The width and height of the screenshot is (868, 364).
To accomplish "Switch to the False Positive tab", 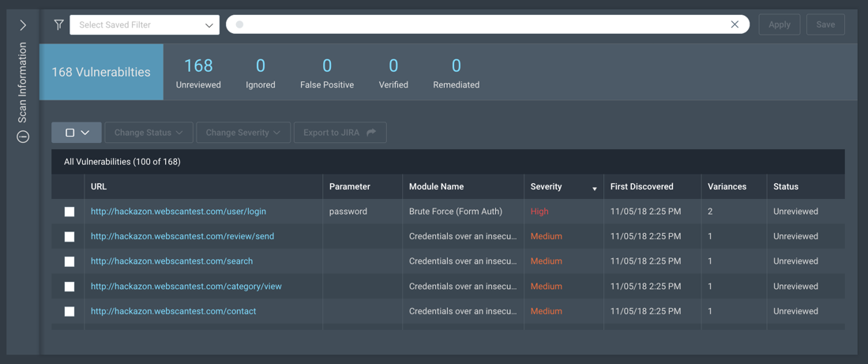I will coord(327,73).
